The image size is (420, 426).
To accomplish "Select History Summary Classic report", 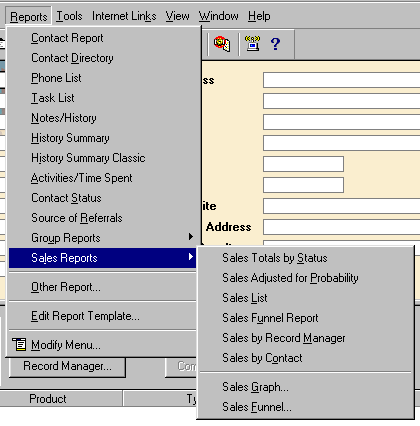I will [88, 158].
